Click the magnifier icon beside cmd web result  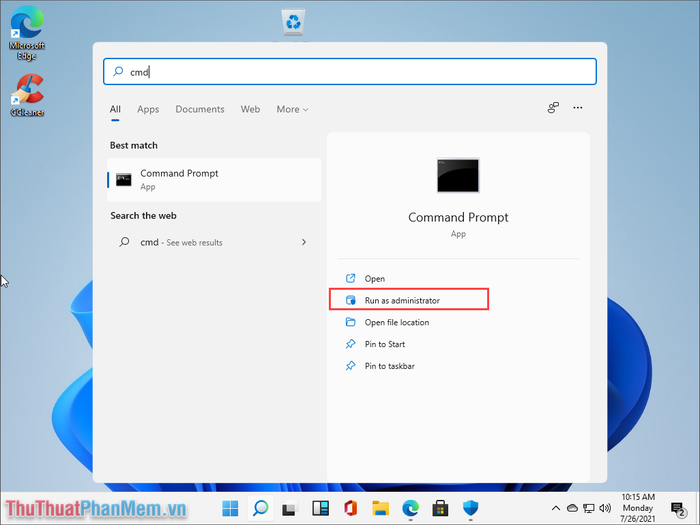(125, 242)
